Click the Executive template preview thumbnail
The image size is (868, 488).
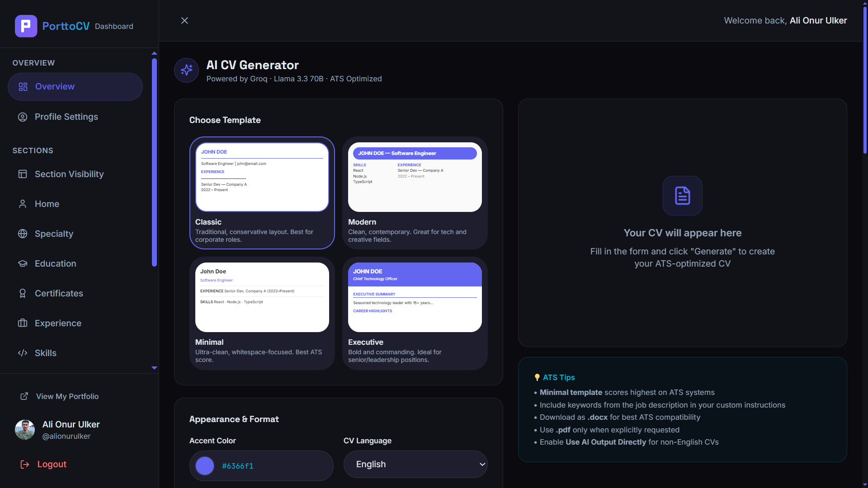(415, 297)
